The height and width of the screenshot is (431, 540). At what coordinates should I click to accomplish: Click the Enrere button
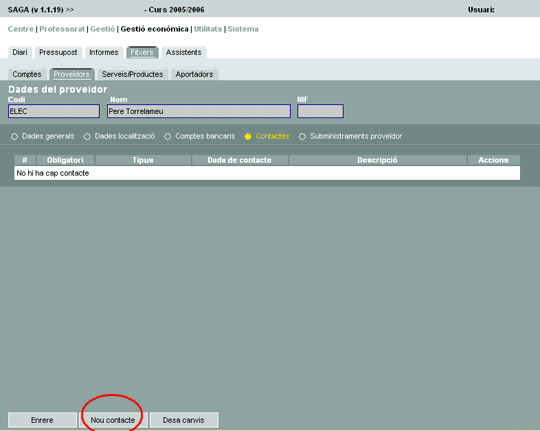coord(42,420)
